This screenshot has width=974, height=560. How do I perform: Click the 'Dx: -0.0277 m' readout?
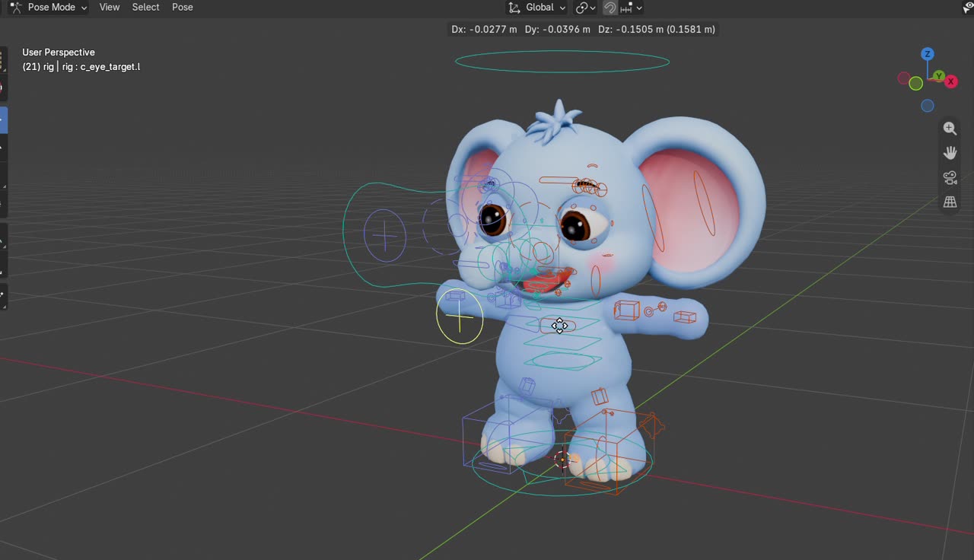click(484, 29)
